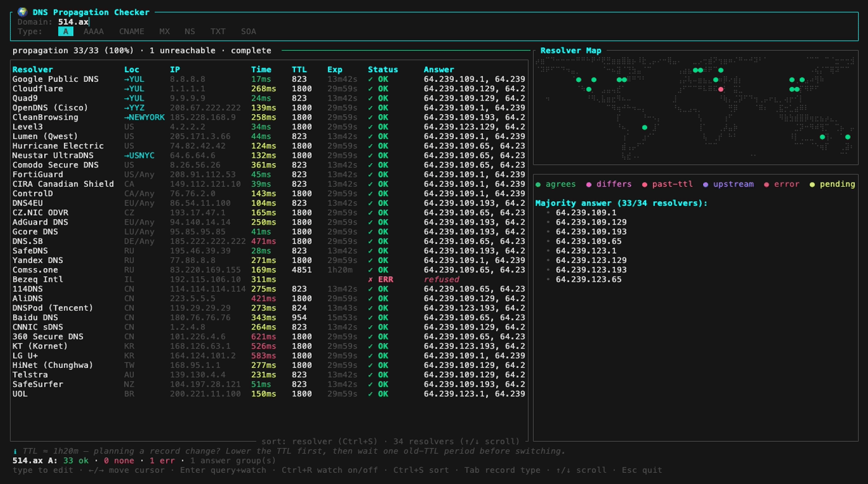Select the A record type tab
Viewport: 868px width, 484px height.
[x=66, y=32]
